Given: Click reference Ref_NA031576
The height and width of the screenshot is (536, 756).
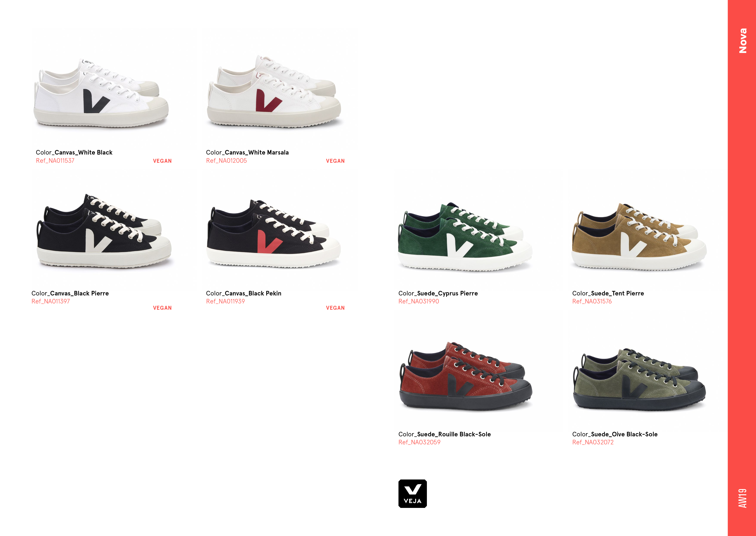Looking at the screenshot, I should [x=592, y=301].
